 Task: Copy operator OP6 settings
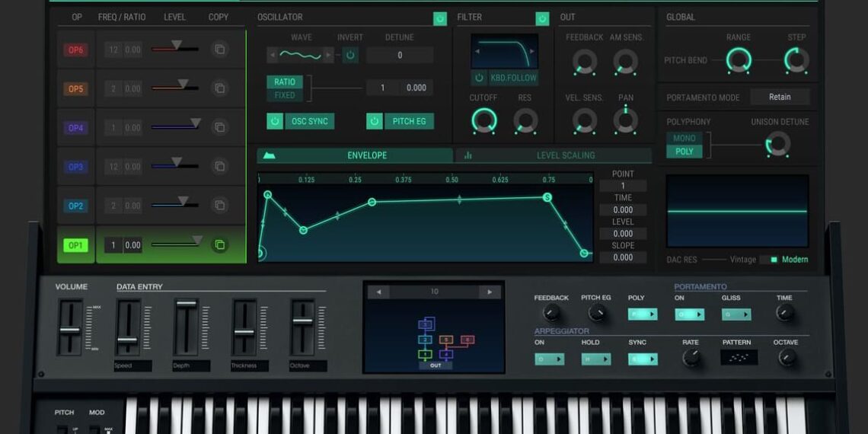[x=220, y=49]
